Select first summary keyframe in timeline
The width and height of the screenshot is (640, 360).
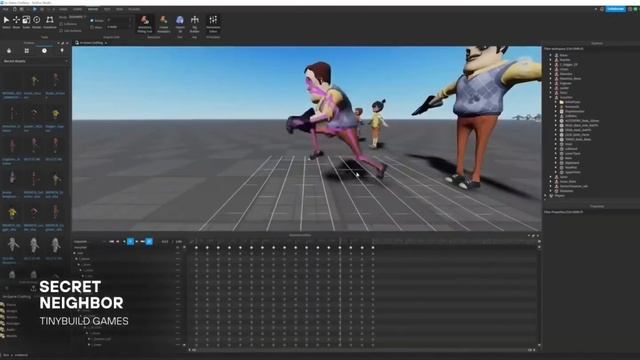click(x=196, y=248)
